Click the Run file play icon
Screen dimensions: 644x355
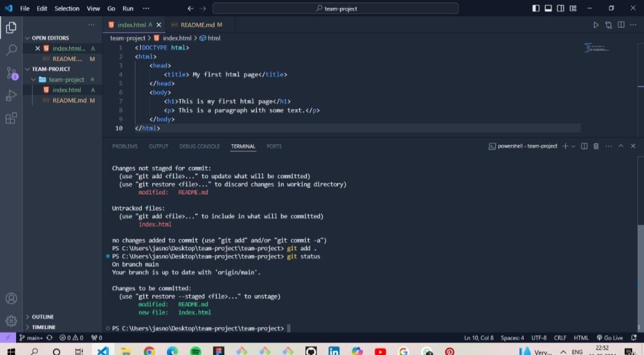(595, 25)
